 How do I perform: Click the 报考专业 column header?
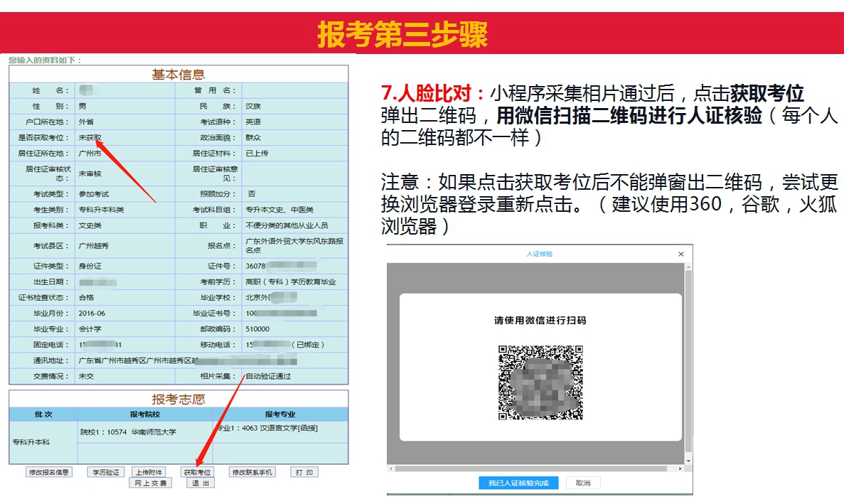[280, 414]
